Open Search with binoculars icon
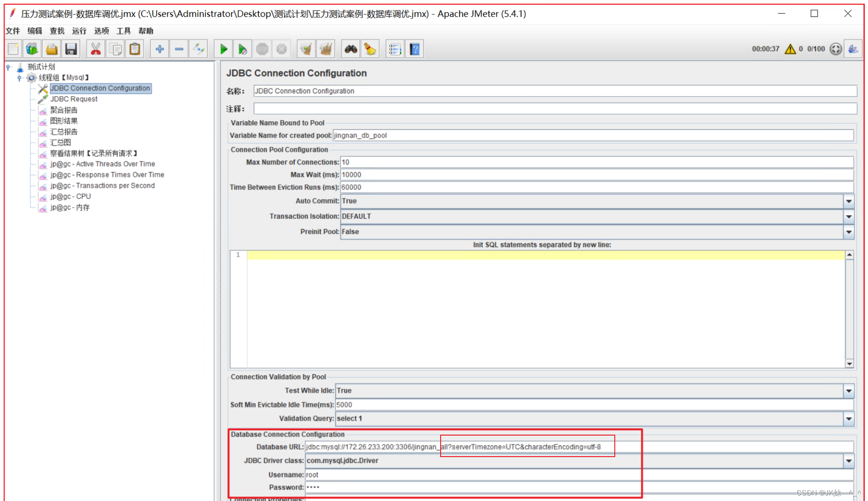 pyautogui.click(x=351, y=49)
